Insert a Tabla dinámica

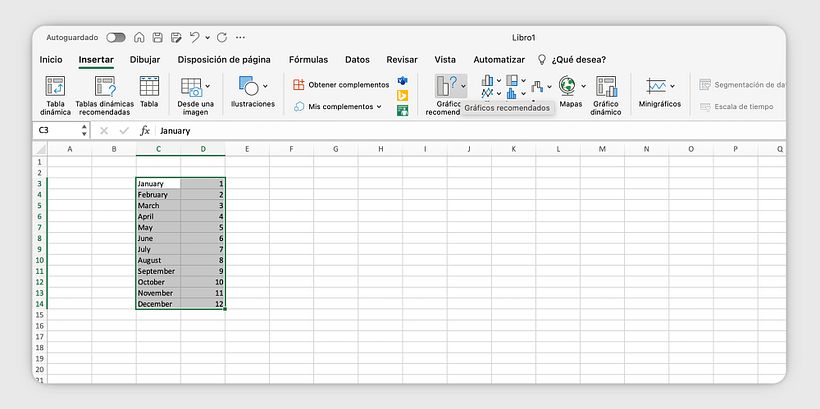pos(55,96)
